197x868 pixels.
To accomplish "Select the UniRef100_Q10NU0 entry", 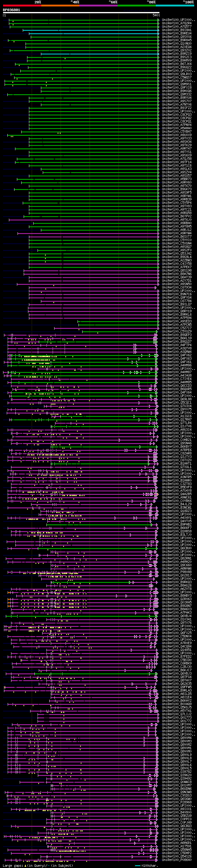I will [x=177, y=43].
